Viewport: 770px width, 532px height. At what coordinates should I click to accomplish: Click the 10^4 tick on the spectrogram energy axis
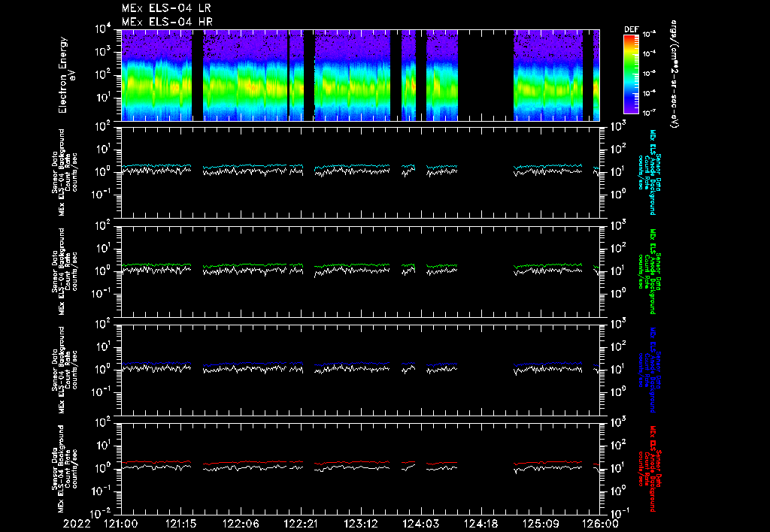(x=103, y=29)
